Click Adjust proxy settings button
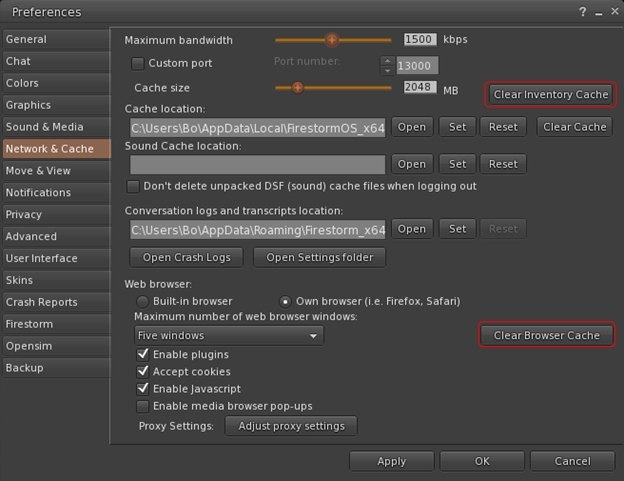The height and width of the screenshot is (481, 624). pos(291,426)
